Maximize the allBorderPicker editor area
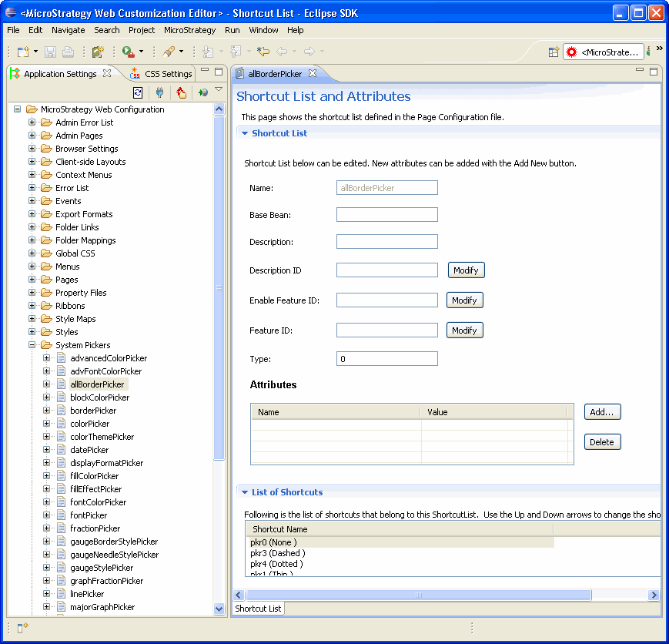669x644 pixels. point(653,72)
